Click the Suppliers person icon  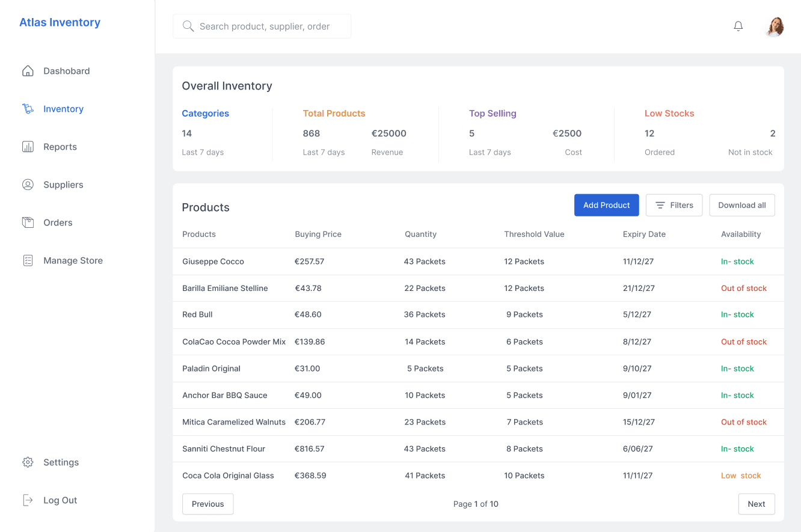[x=28, y=185]
